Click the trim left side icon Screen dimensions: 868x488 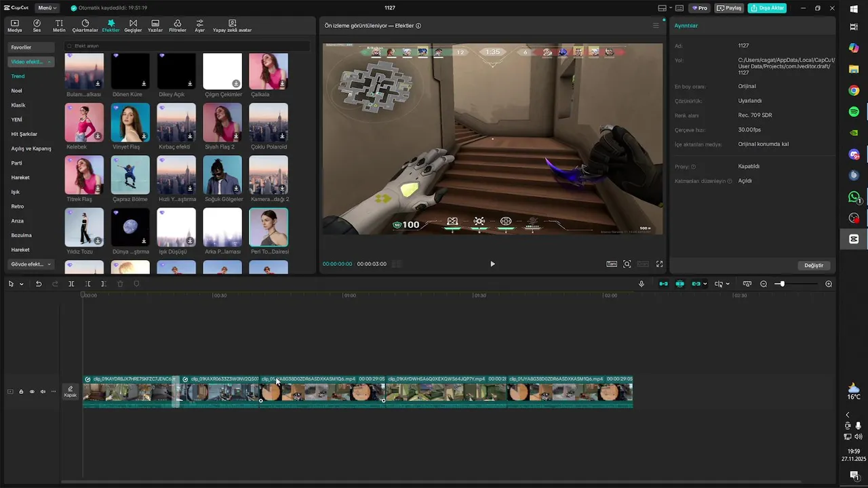coord(87,284)
